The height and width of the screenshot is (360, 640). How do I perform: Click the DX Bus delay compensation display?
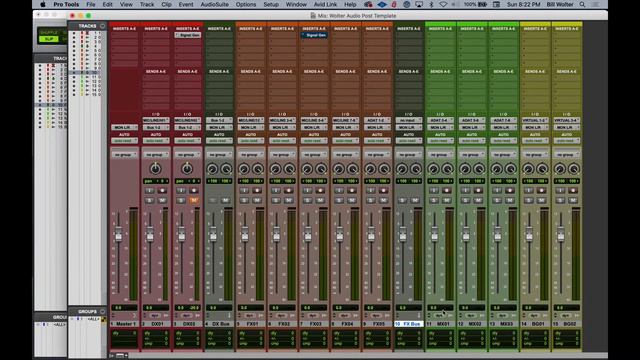click(x=219, y=340)
